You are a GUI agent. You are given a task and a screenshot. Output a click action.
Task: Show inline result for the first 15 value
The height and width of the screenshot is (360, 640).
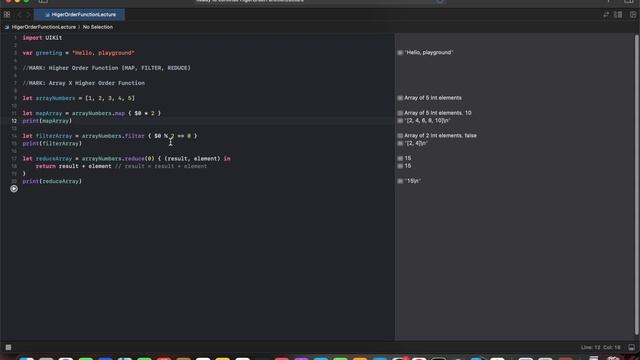click(400, 158)
